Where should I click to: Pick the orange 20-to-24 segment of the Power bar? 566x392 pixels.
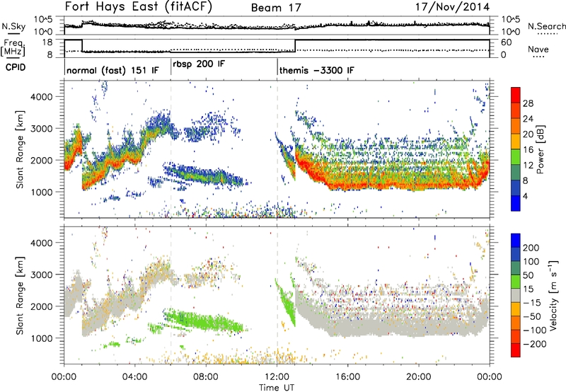point(516,126)
